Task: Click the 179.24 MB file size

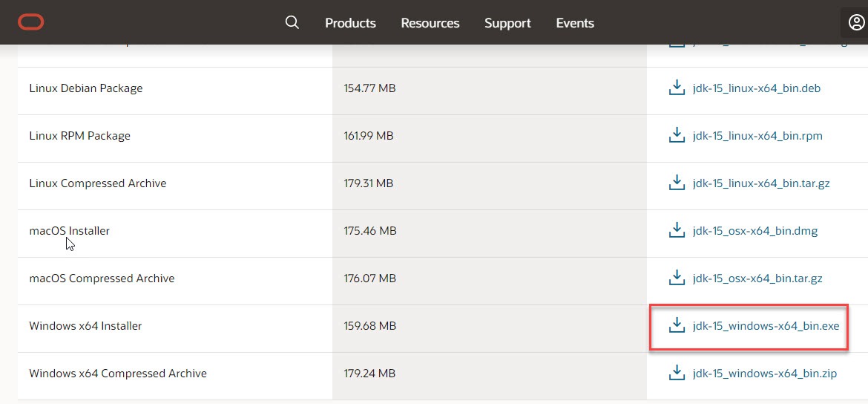Action: (369, 374)
